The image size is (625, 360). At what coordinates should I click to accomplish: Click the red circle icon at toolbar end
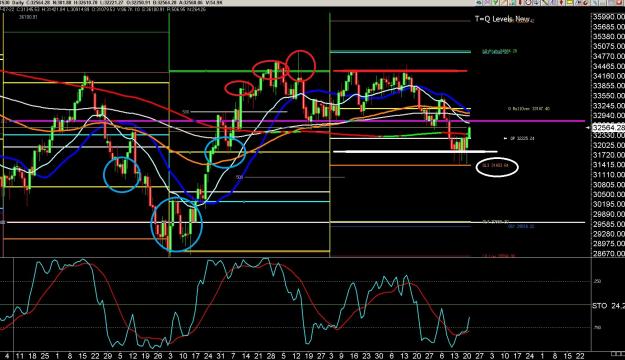(619, 2)
